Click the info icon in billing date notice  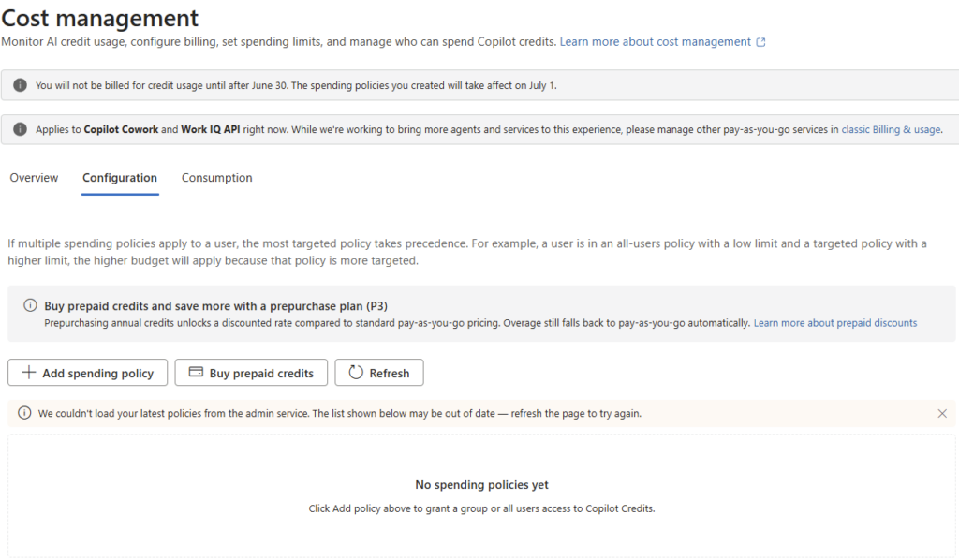pyautogui.click(x=21, y=85)
